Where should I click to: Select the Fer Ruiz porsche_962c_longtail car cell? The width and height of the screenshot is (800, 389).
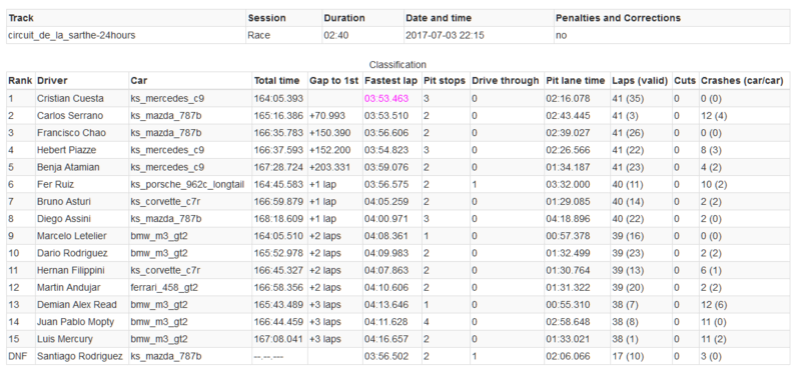pos(190,184)
